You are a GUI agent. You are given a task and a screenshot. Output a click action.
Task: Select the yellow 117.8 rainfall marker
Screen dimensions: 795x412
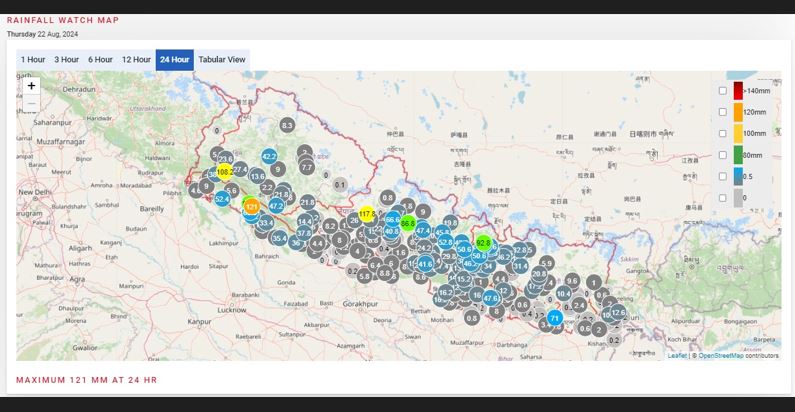coord(367,214)
